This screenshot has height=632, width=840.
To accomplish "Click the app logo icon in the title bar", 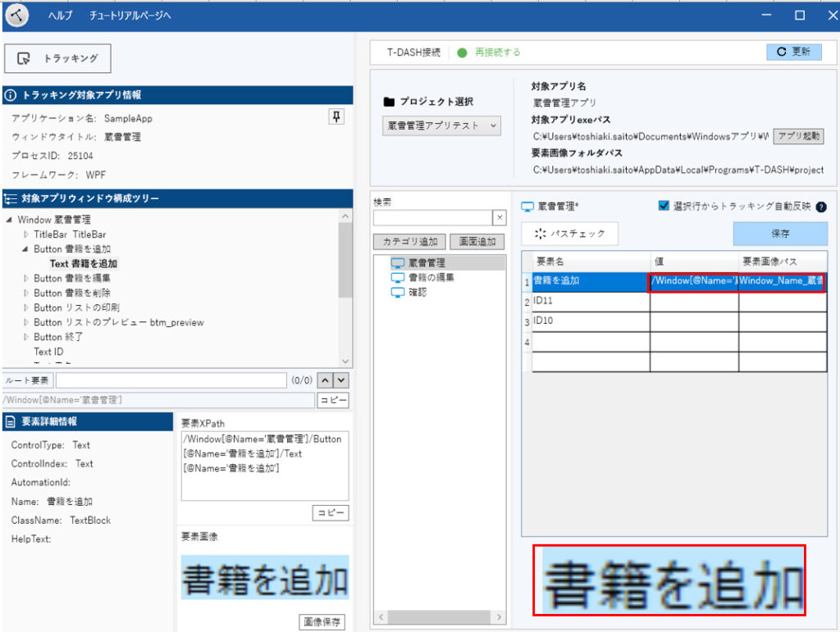I will pos(16,16).
